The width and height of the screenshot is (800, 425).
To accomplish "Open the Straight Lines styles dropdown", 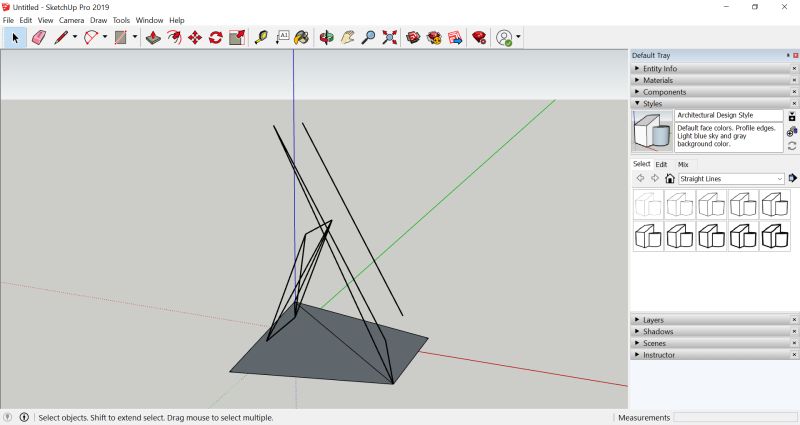I will 731,179.
